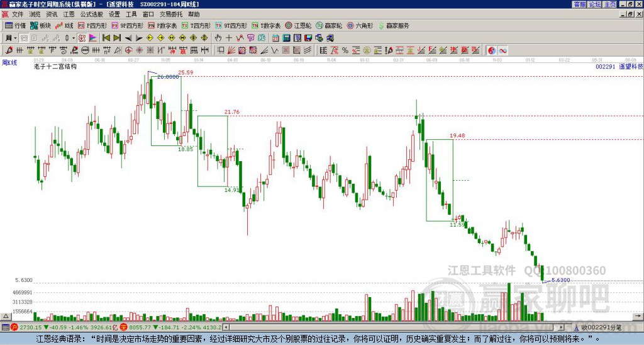Click the horizontal scrollbar left arrow
The height and width of the screenshot is (345, 644).
coord(226,327)
